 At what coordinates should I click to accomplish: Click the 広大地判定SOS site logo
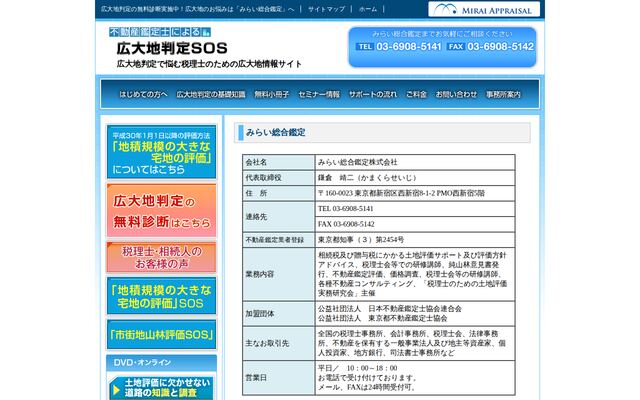click(x=171, y=48)
